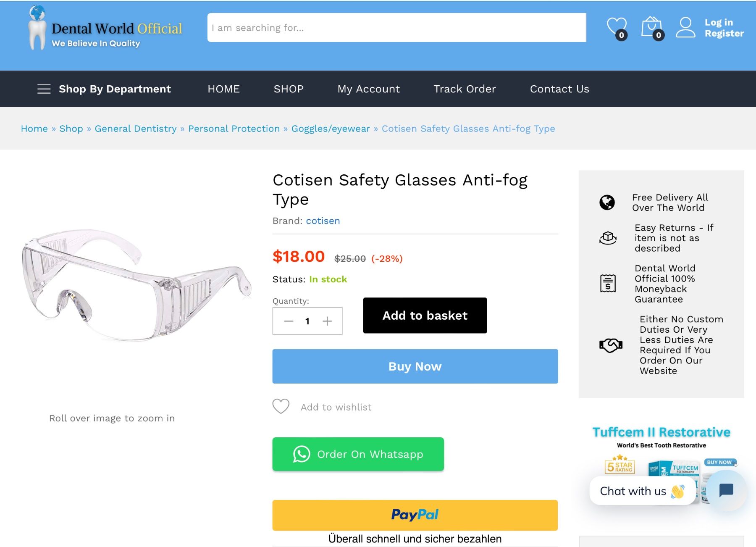This screenshot has width=756, height=547.
Task: Click the heart icon beside Add to wishlist
Action: point(281,406)
